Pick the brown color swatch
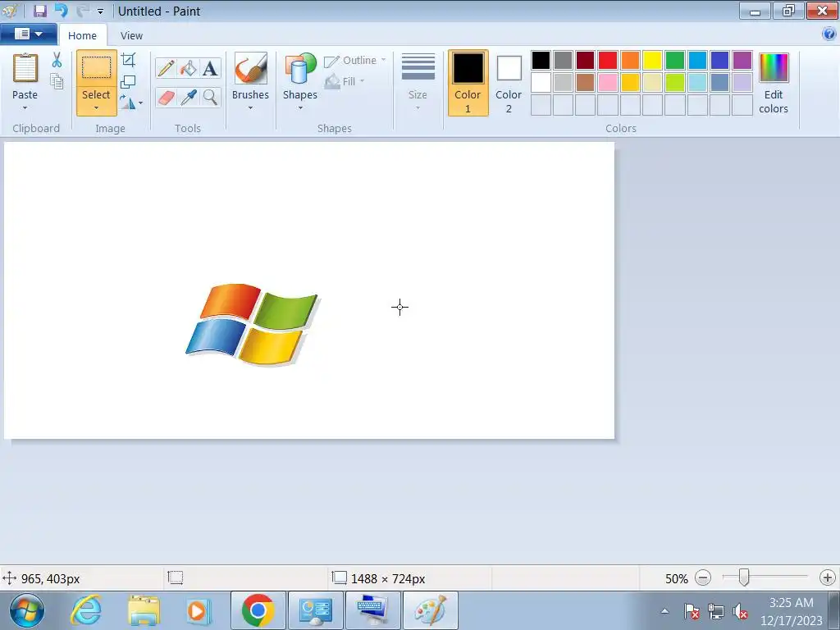The image size is (840, 630). click(x=585, y=83)
